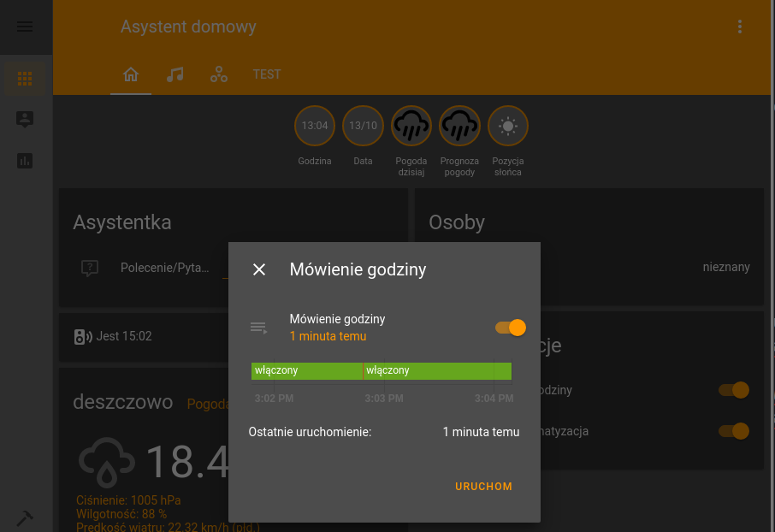Disable the matyzacja automation toggle
Viewport: 775px width, 532px height.
(x=733, y=432)
